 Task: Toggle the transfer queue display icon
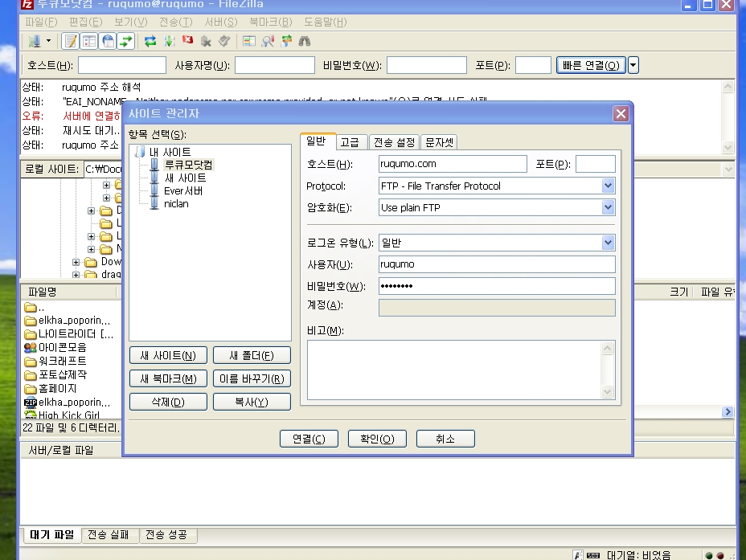(126, 41)
